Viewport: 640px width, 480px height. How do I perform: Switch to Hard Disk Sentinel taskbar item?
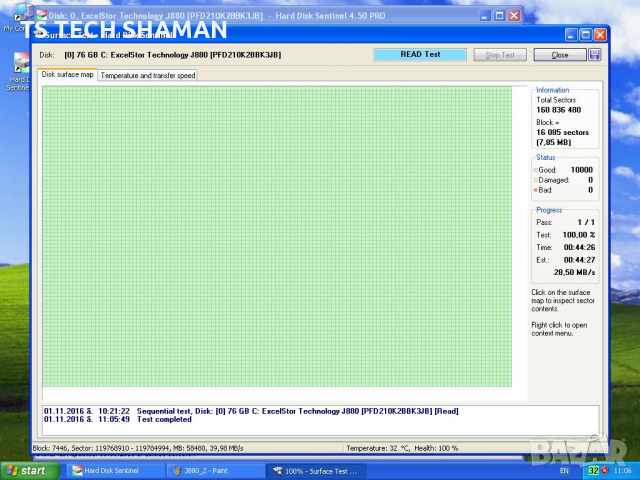109,470
